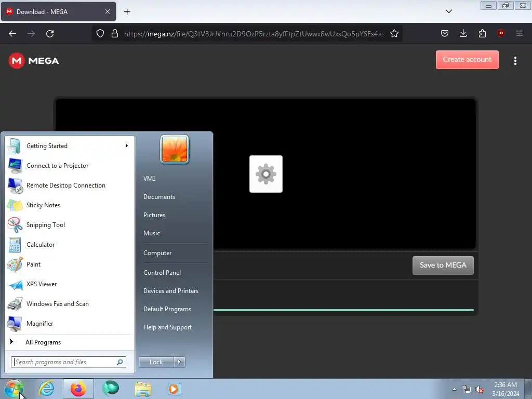This screenshot has width=532, height=399.
Task: Open the VM1 user folder
Action: point(149,179)
